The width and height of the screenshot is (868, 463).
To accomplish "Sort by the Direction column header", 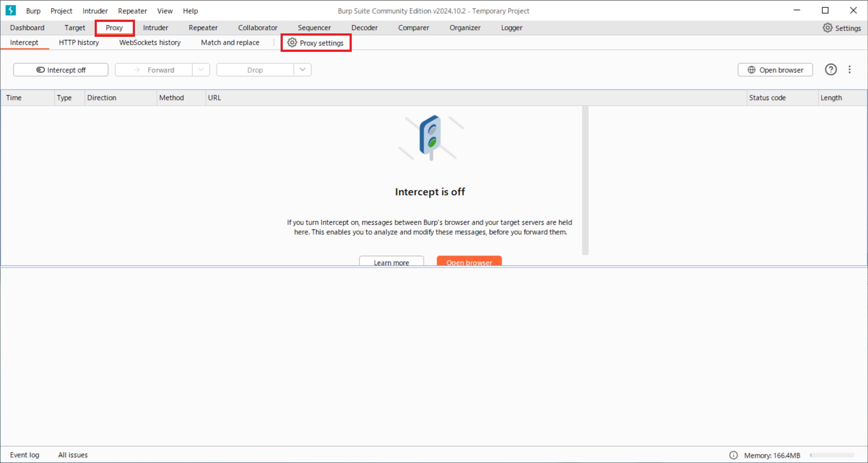I will (121, 98).
